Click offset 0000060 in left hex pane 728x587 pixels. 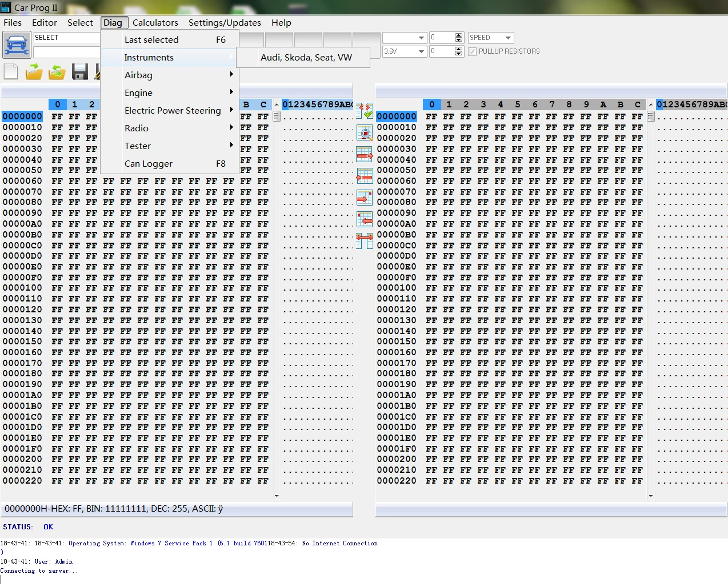[22, 181]
